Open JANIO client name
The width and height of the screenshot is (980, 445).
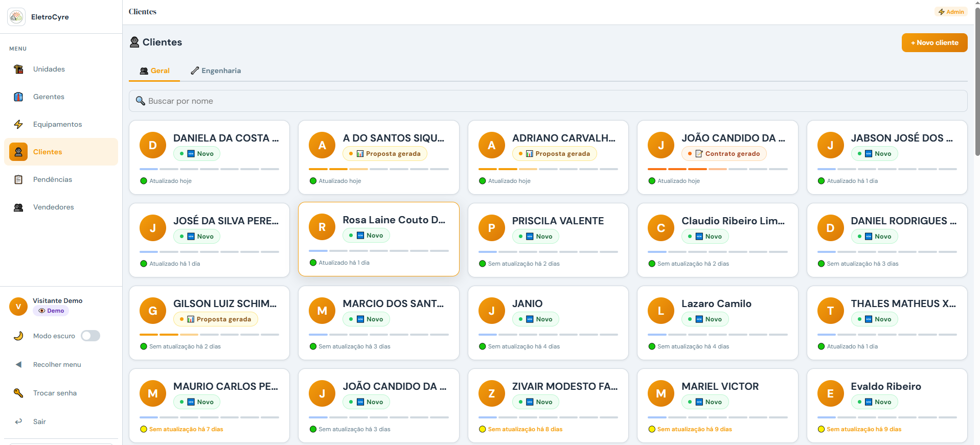527,303
